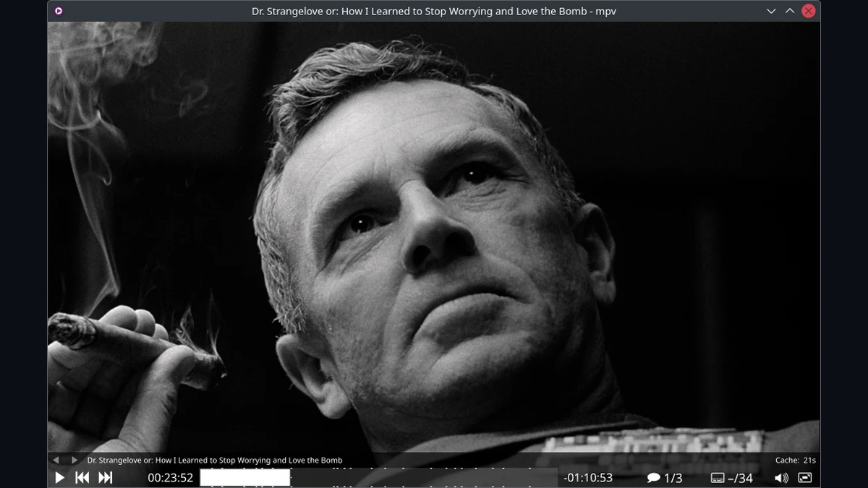Mute audio with the speaker icon
This screenshot has width=868, height=488.
(781, 478)
